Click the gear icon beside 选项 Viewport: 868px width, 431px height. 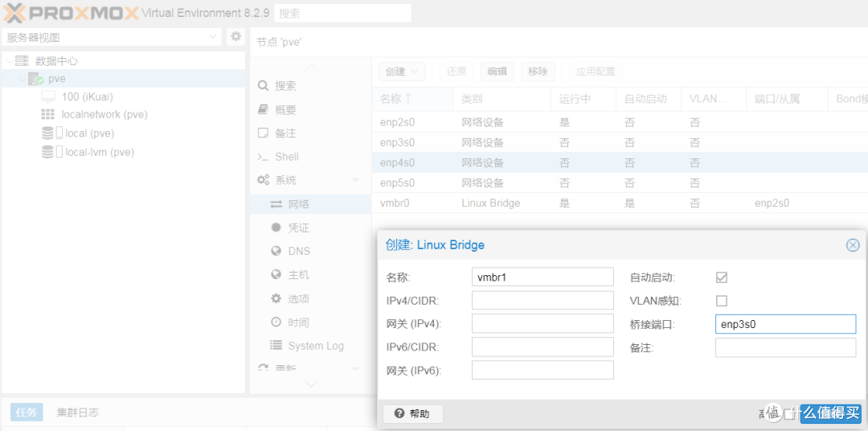pos(276,299)
